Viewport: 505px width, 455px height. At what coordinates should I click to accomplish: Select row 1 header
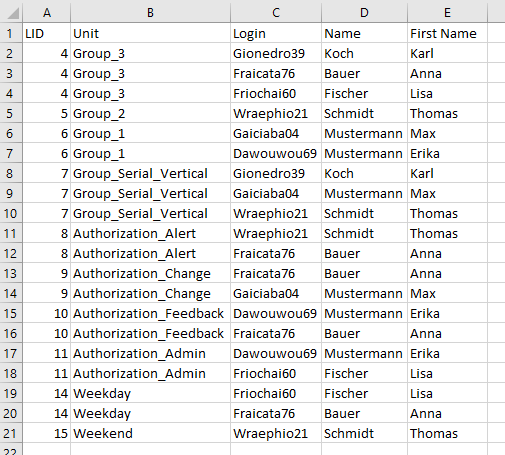[11, 33]
